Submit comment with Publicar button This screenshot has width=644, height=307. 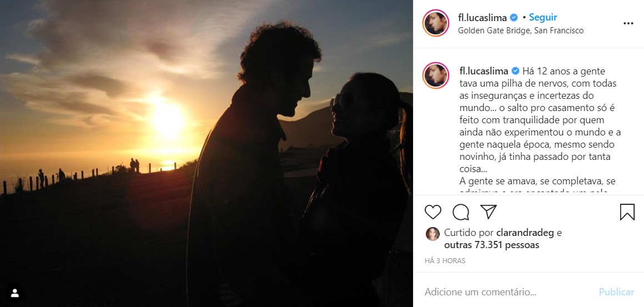tap(616, 292)
